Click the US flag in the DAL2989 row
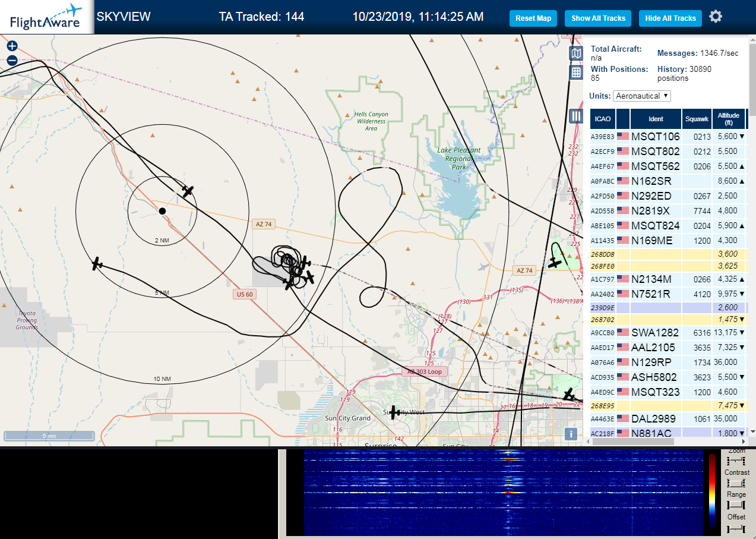Image resolution: width=756 pixels, height=539 pixels. pyautogui.click(x=623, y=418)
